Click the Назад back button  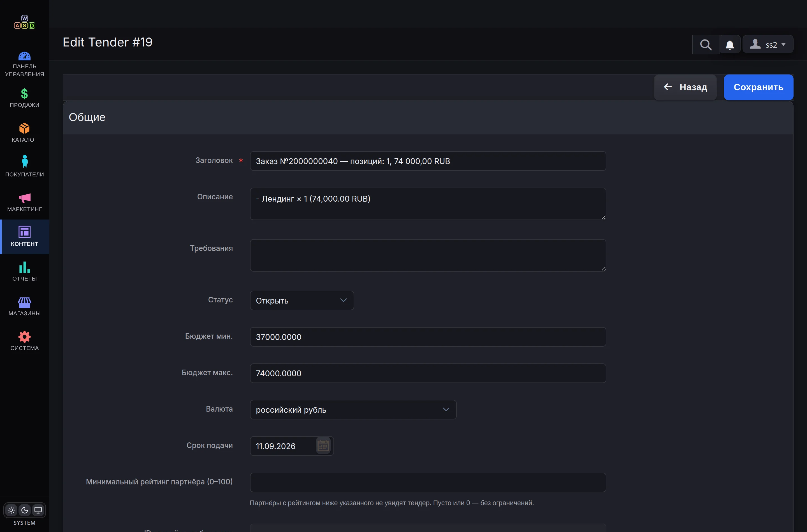[x=685, y=87]
